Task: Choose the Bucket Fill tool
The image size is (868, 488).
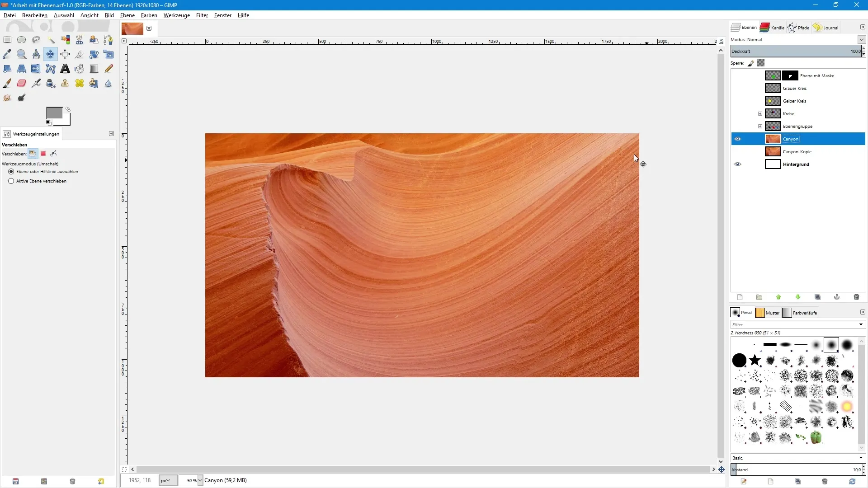Action: coord(80,69)
